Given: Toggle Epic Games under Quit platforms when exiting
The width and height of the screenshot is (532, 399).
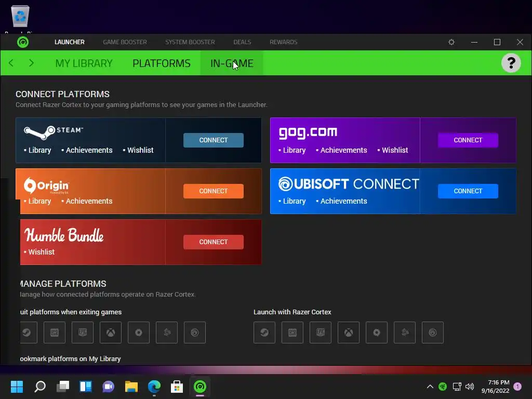Looking at the screenshot, I should [83, 332].
